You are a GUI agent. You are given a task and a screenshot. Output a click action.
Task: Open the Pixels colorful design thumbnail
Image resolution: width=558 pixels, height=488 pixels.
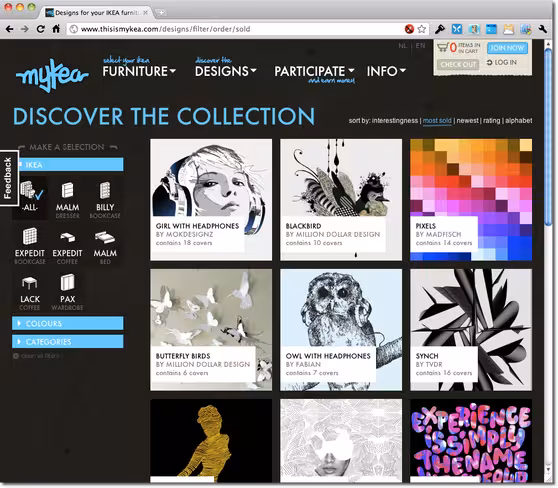pos(471,200)
